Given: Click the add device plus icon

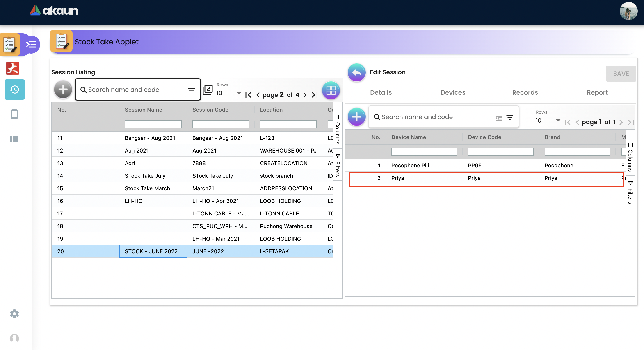Looking at the screenshot, I should tap(356, 117).
